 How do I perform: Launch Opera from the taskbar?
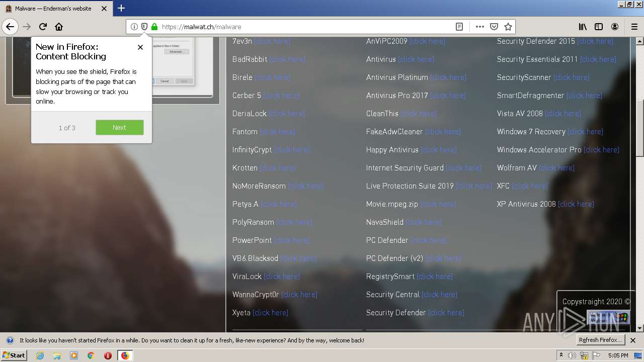(108, 355)
